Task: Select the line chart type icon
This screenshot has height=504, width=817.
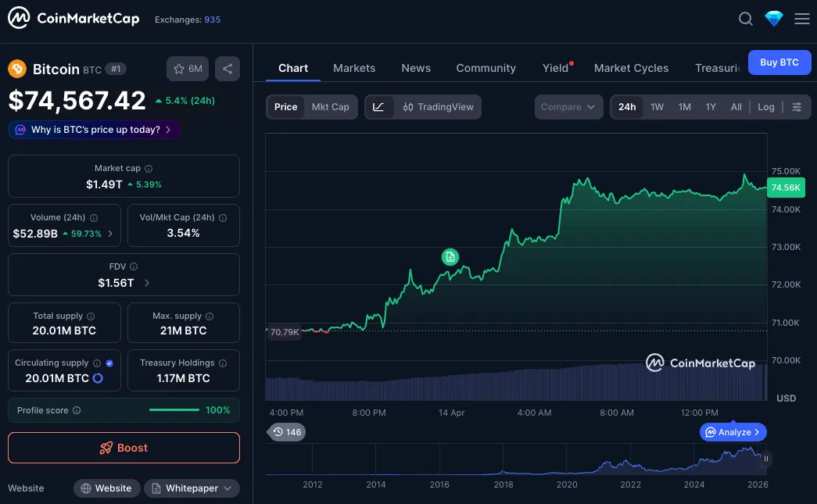Action: point(378,107)
